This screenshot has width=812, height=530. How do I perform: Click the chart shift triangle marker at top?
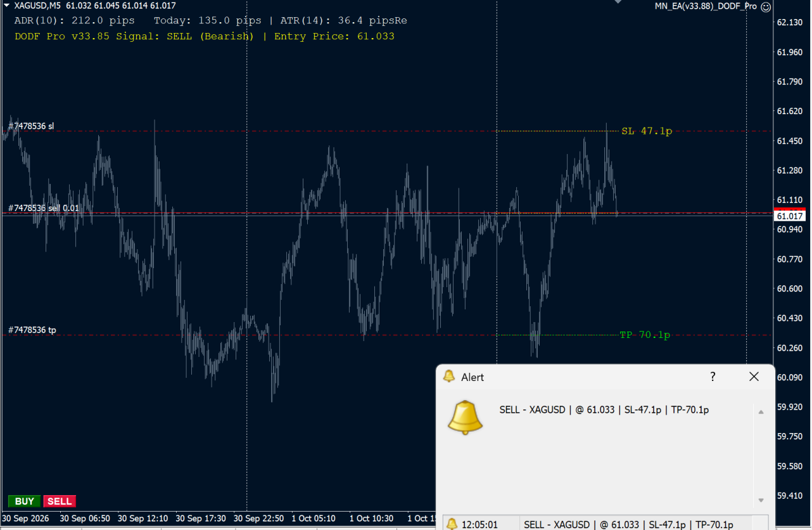click(x=618, y=2)
